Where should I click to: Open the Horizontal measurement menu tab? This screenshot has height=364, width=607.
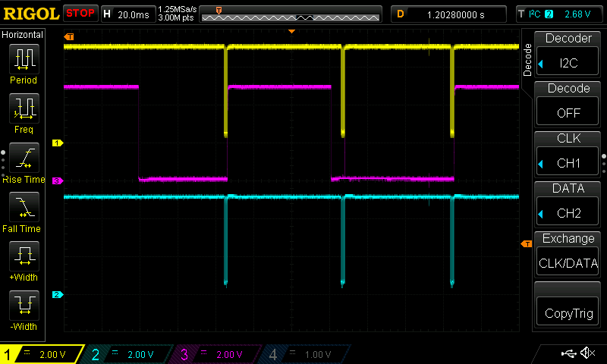(23, 35)
